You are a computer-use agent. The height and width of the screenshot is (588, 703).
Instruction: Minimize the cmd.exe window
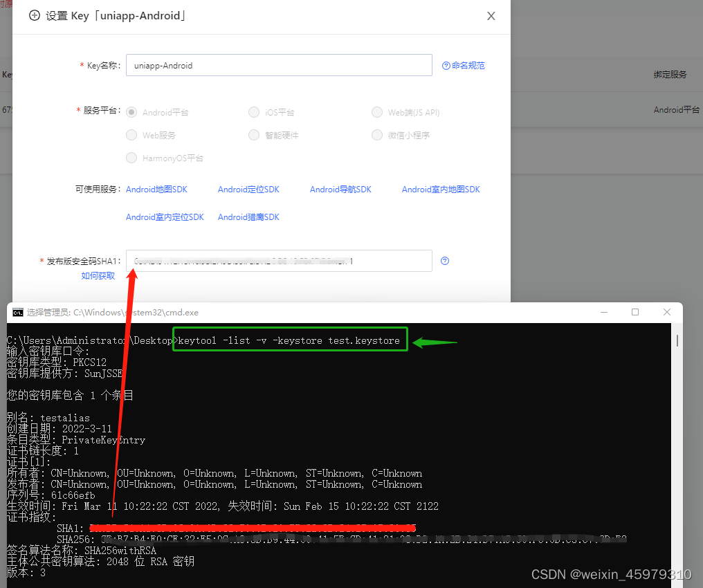[x=604, y=313]
